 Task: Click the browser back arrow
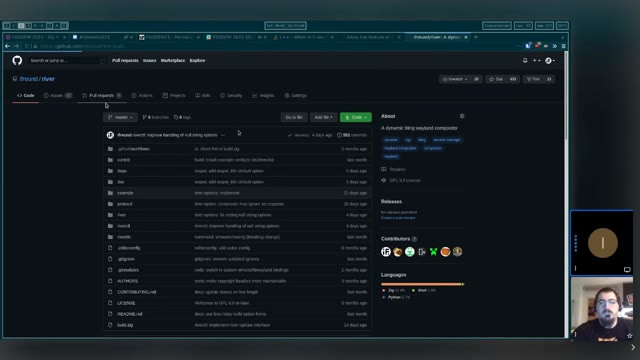tap(7, 46)
